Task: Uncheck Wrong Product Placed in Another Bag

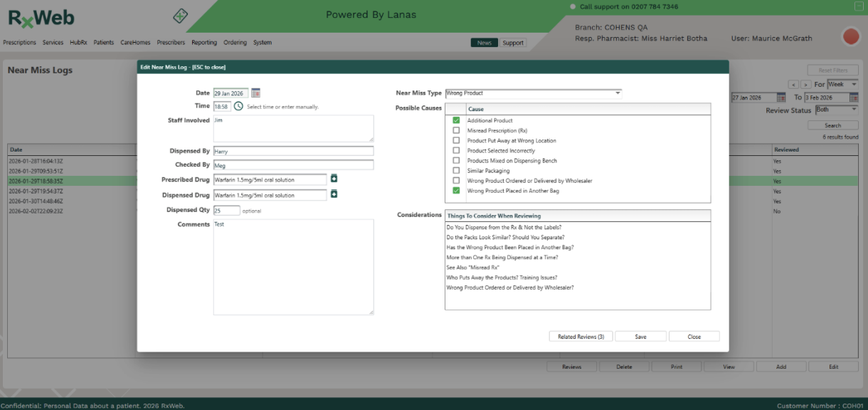Action: [x=456, y=191]
